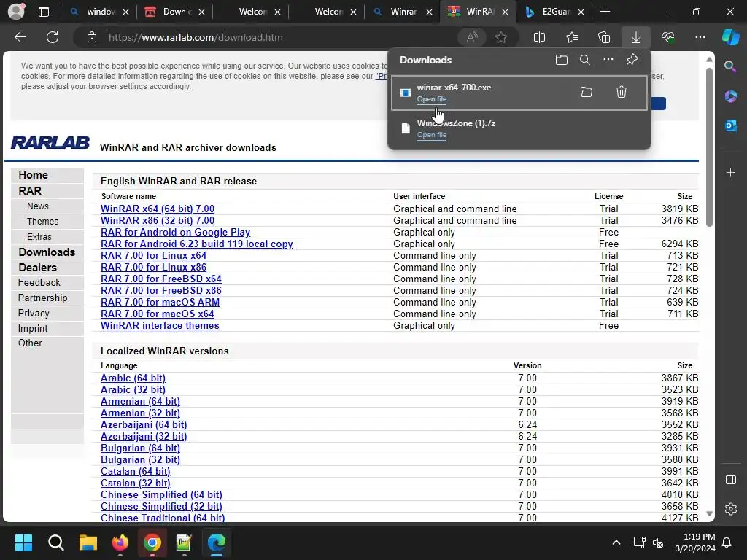Go to Home in site menu
The width and height of the screenshot is (747, 560).
[x=33, y=175]
